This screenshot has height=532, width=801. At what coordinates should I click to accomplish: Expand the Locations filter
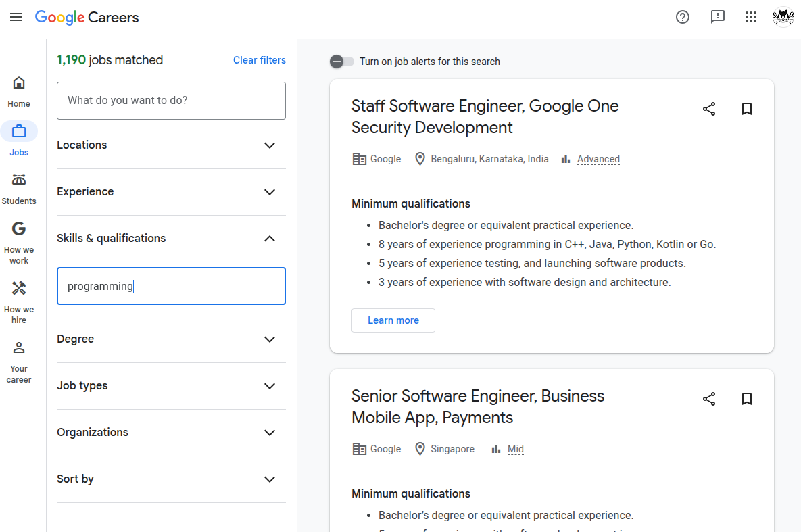[171, 145]
